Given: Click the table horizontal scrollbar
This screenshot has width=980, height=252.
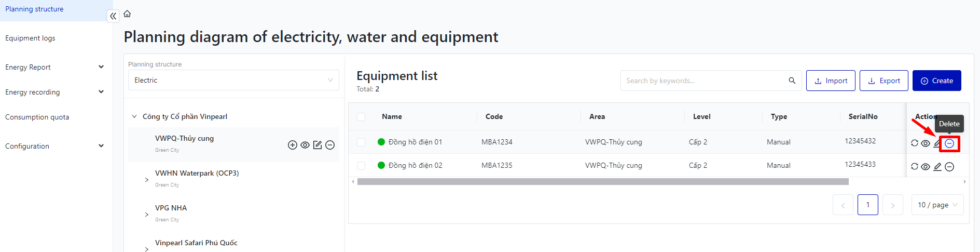Looking at the screenshot, I should click(603, 182).
